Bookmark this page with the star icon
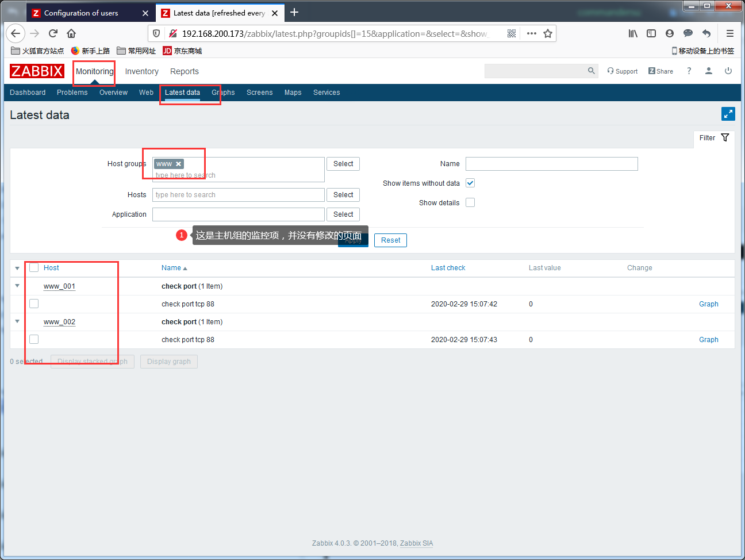Image resolution: width=745 pixels, height=560 pixels. [x=548, y=33]
